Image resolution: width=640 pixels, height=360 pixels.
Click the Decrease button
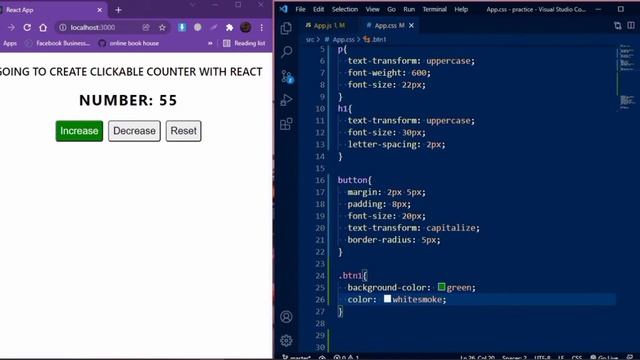[x=134, y=131]
